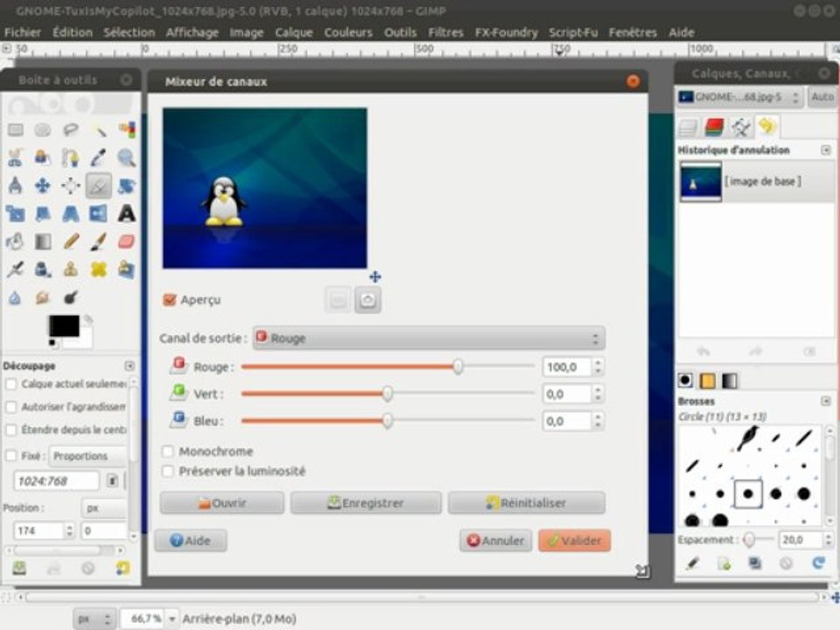The width and height of the screenshot is (840, 630).
Task: Open the Position px unit dropdown
Action: (104, 507)
